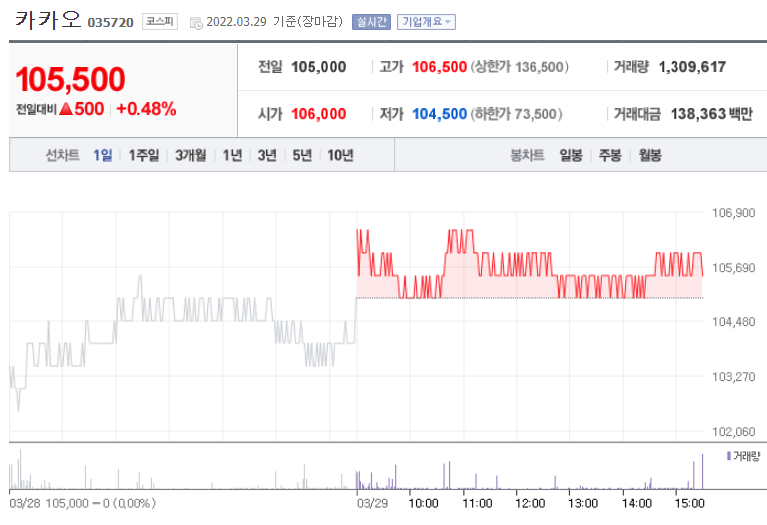767x525 pixels.
Task: Click the 104,480 y-axis label
Action: (733, 322)
